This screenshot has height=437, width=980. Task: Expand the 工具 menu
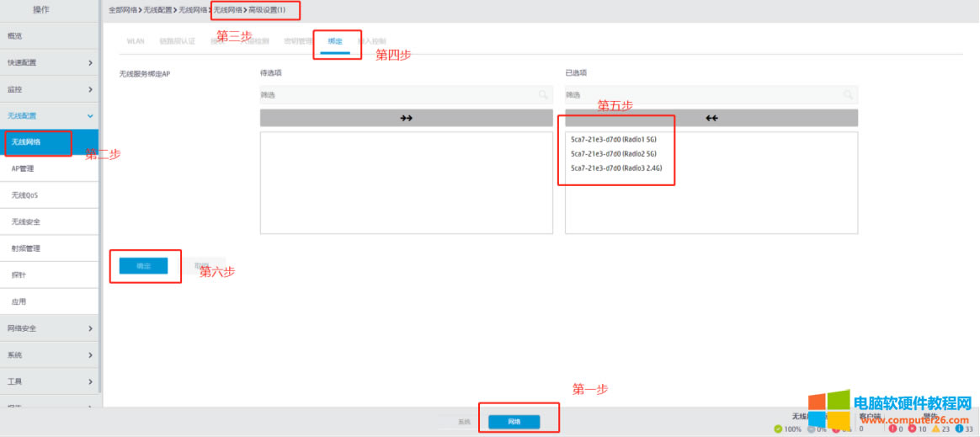(49, 381)
